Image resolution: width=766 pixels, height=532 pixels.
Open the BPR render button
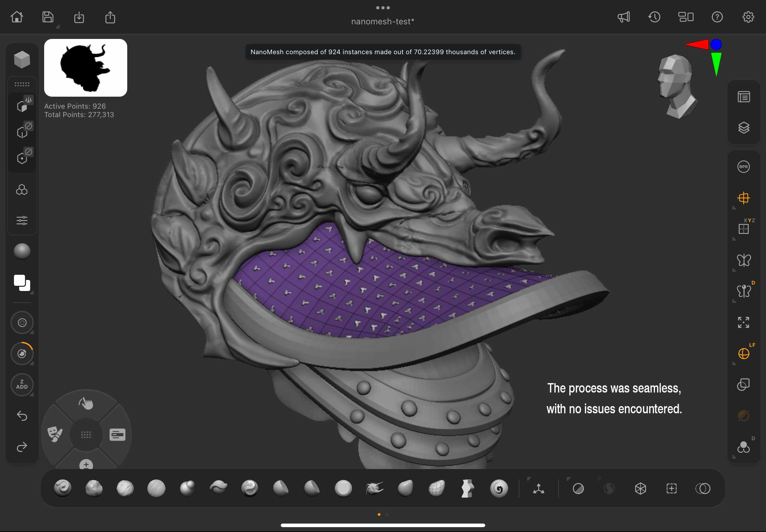[743, 167]
